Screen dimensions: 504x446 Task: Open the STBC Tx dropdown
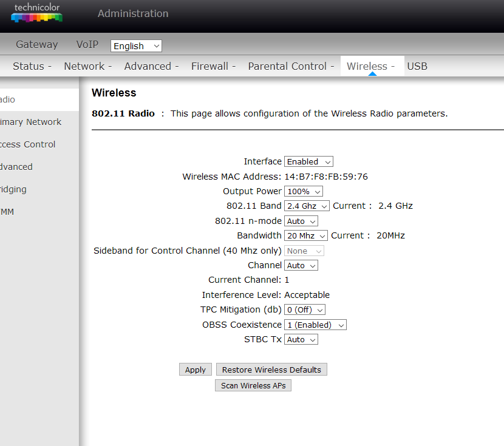(x=301, y=339)
